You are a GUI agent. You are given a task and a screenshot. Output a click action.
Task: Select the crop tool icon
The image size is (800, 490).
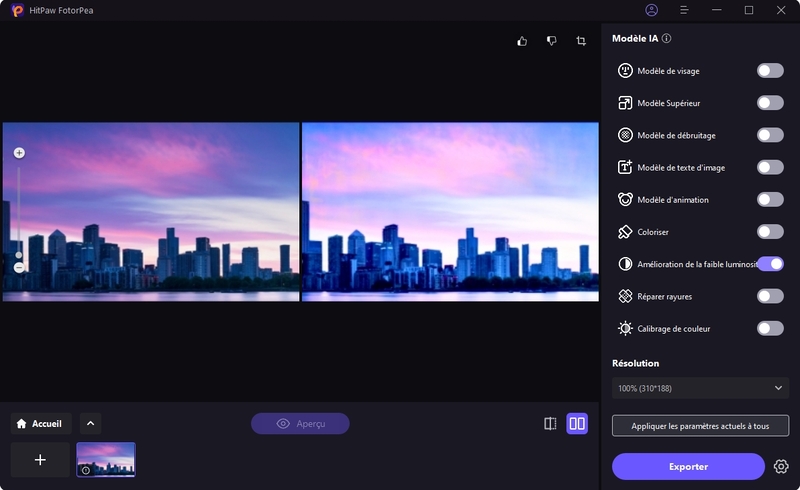click(581, 41)
